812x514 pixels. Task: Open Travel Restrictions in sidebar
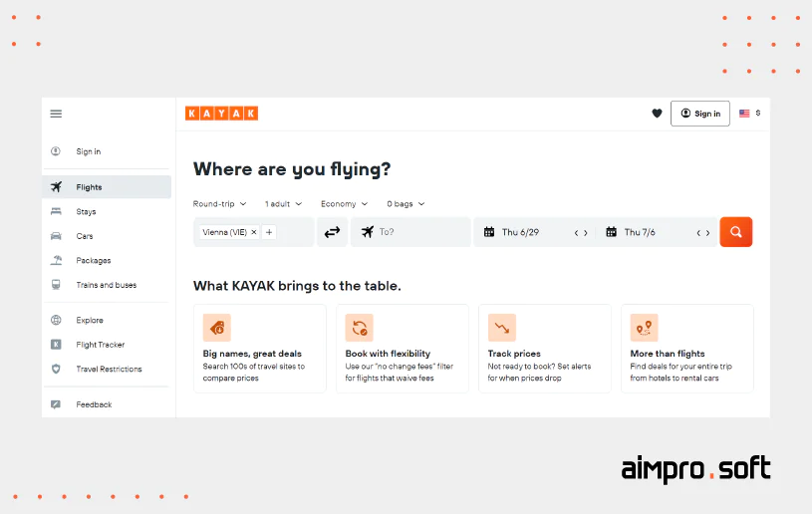[108, 369]
